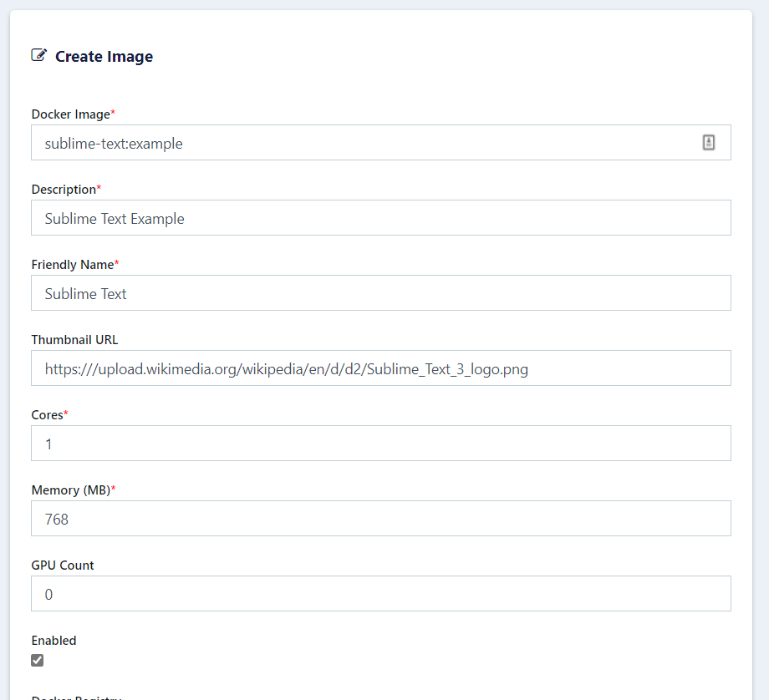Click the autofill icon in Docker Image field
This screenshot has width=769, height=700.
(x=708, y=143)
